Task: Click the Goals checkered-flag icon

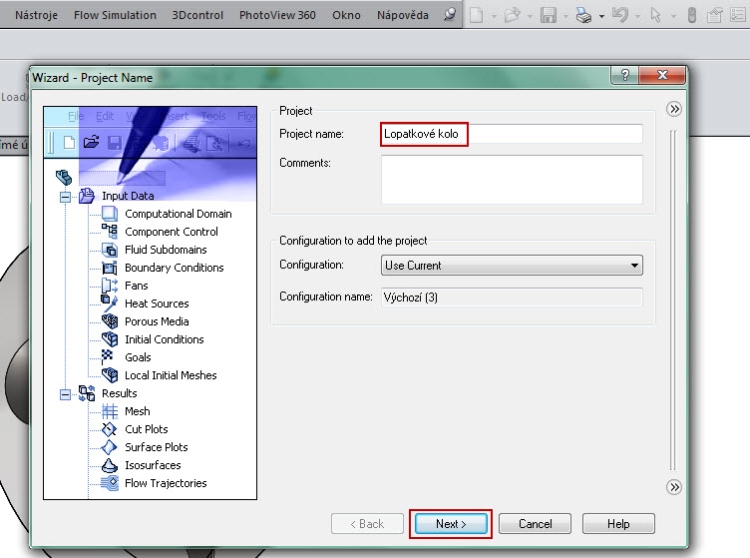Action: [x=108, y=357]
